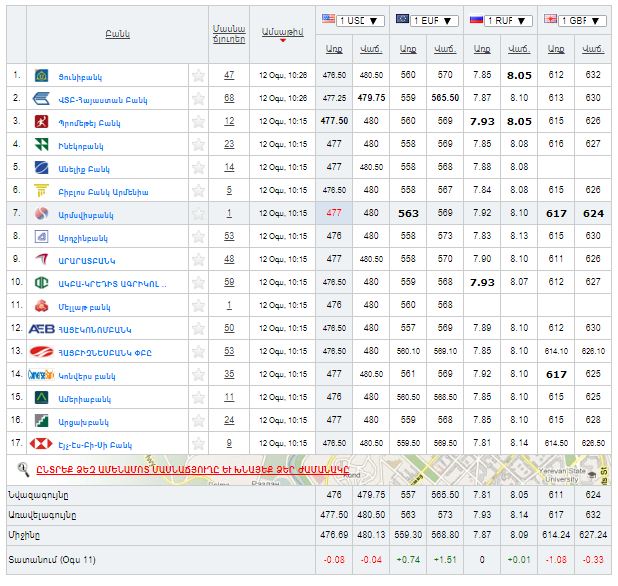Click the HSBC bank logo icon

click(43, 443)
